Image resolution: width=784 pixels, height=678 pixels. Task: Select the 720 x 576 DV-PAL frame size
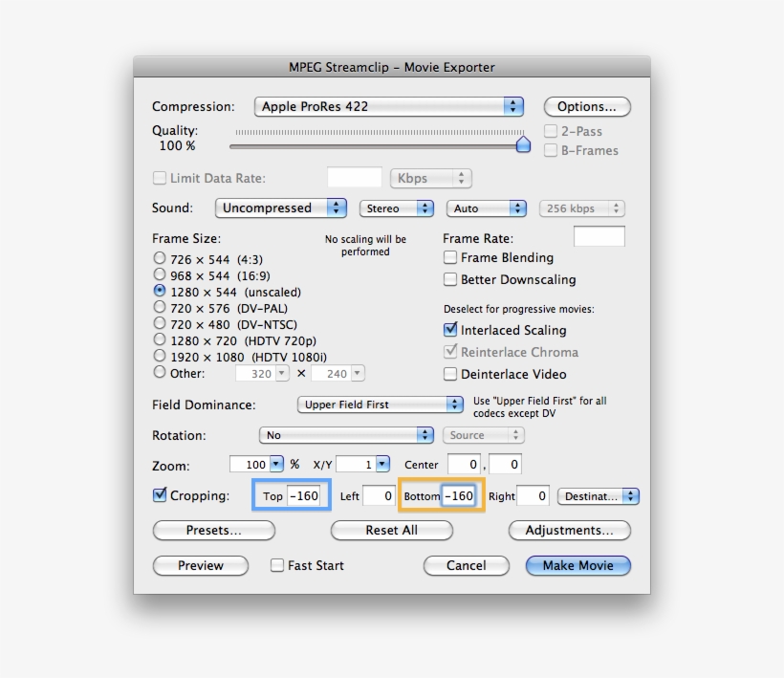coord(158,308)
